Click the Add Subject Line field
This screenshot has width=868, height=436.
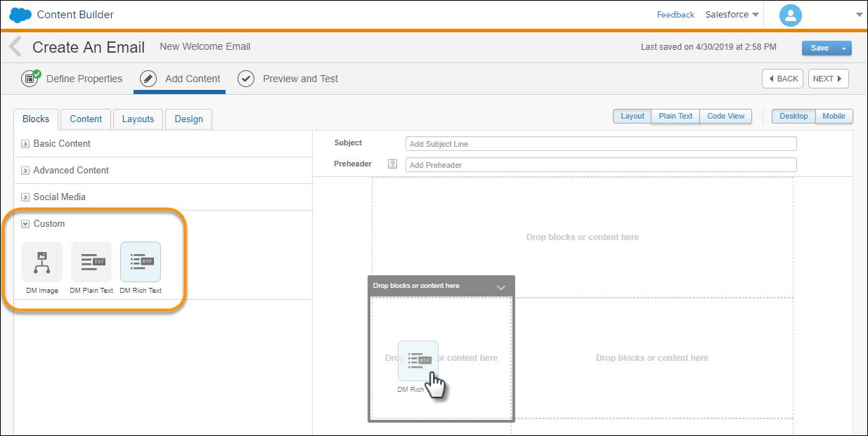pos(601,143)
